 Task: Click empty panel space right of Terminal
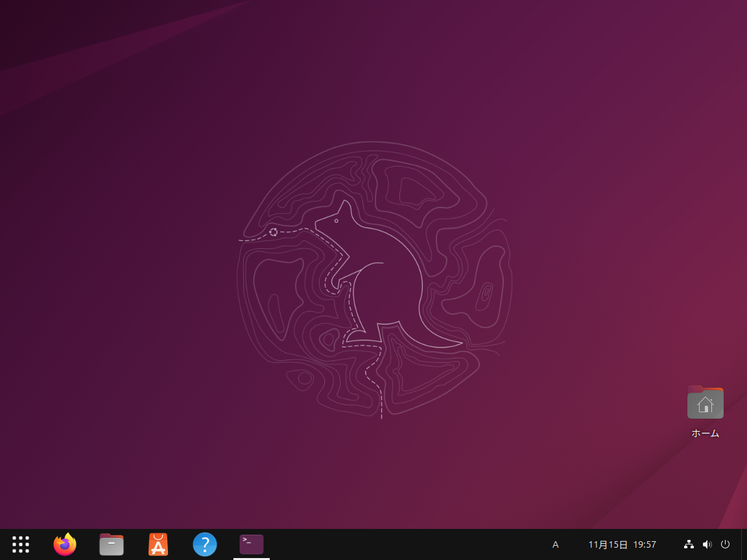(x=402, y=544)
